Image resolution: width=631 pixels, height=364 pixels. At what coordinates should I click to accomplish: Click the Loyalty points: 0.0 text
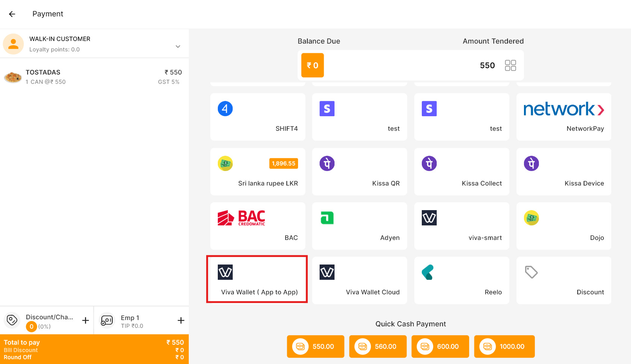click(x=54, y=50)
